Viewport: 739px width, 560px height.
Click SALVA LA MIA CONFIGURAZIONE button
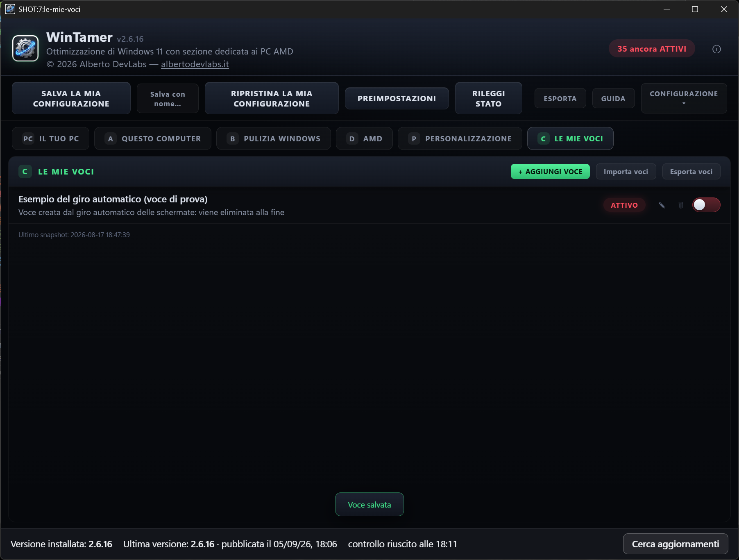pyautogui.click(x=71, y=98)
